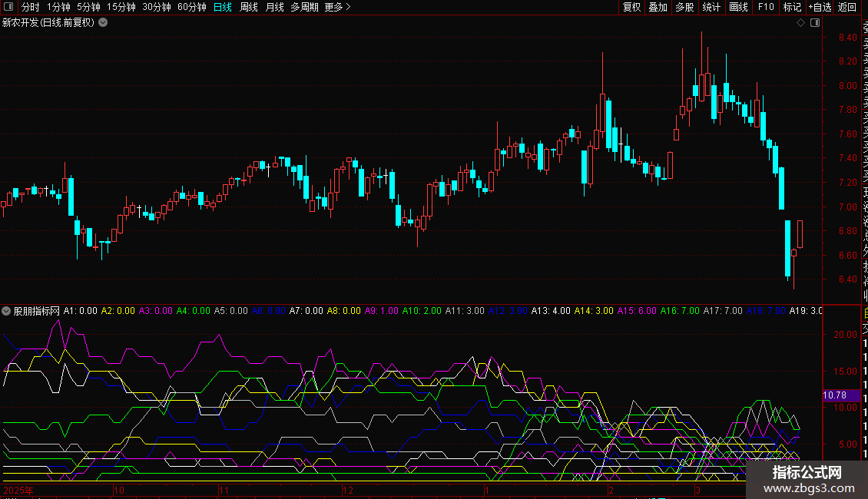Click the 复权 adjustment button
This screenshot has height=499, width=868.
(631, 8)
